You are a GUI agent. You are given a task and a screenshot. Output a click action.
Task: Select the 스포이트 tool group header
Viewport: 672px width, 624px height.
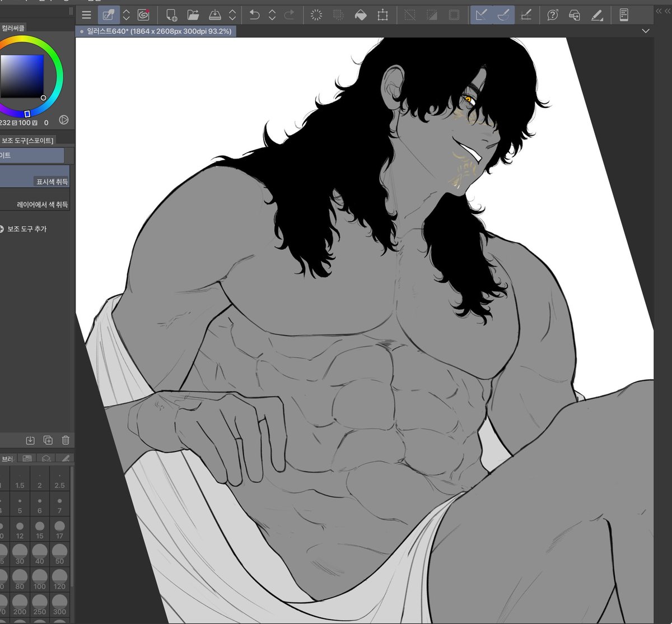[x=32, y=155]
